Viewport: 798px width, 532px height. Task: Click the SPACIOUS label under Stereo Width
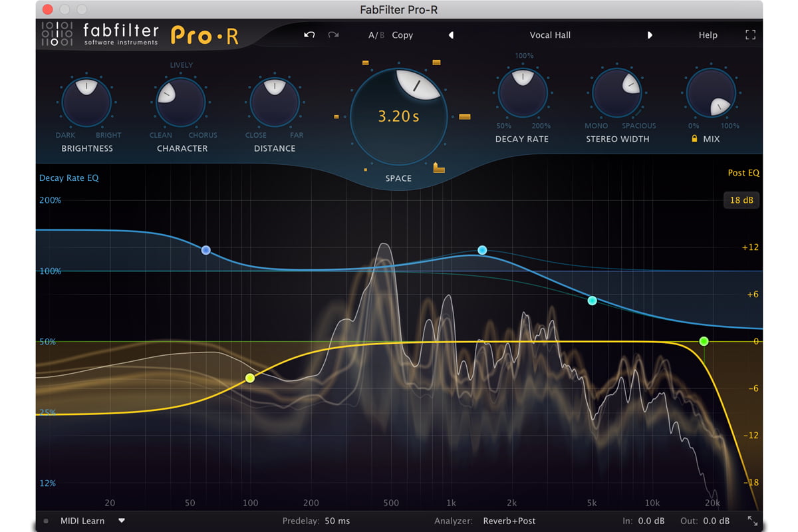click(639, 126)
